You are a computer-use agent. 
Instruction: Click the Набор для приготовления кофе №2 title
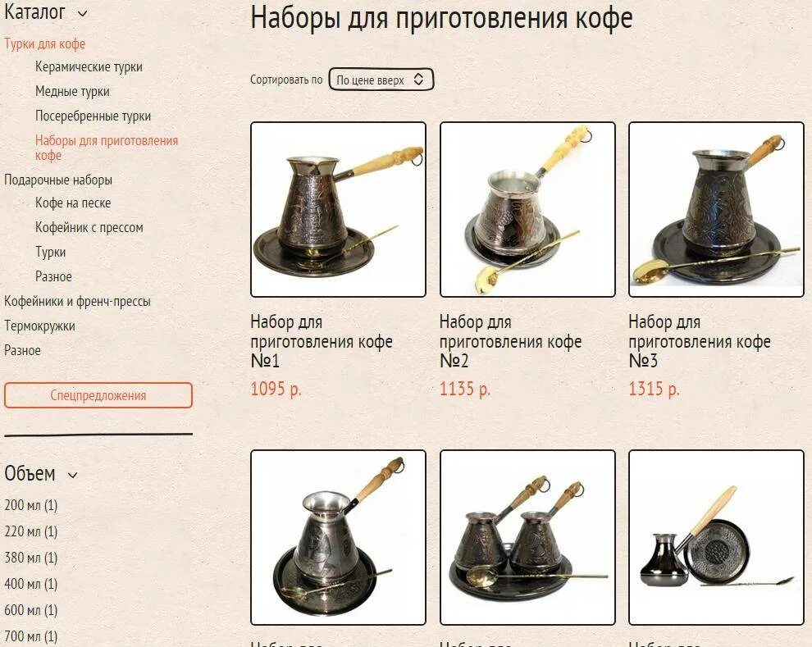pos(511,341)
